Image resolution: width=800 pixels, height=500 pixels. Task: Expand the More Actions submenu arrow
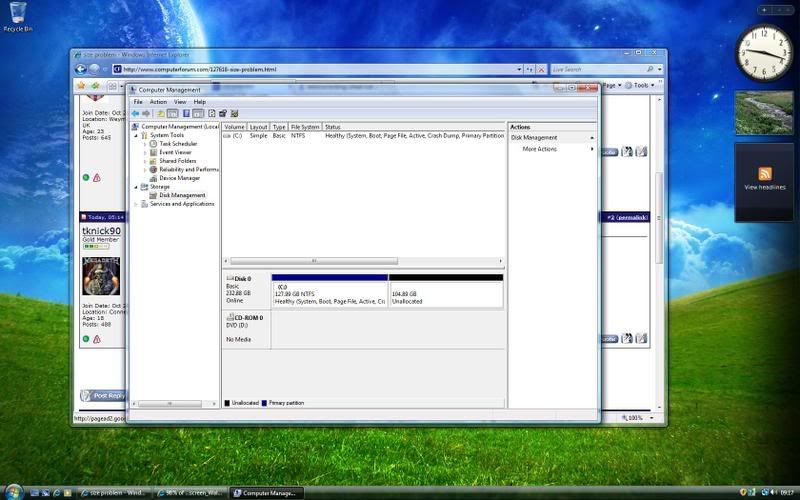tap(592, 149)
